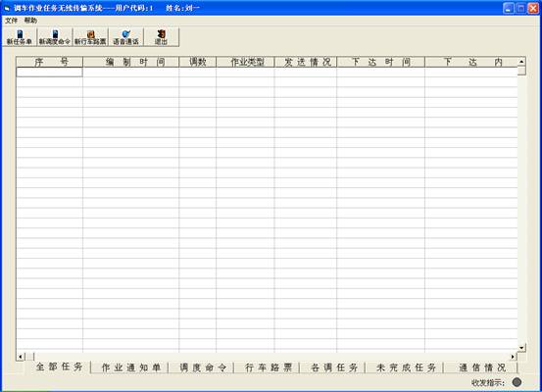The image size is (542, 392).
Task: Click the 新行车路票 toolbar icon
Action: pyautogui.click(x=90, y=37)
